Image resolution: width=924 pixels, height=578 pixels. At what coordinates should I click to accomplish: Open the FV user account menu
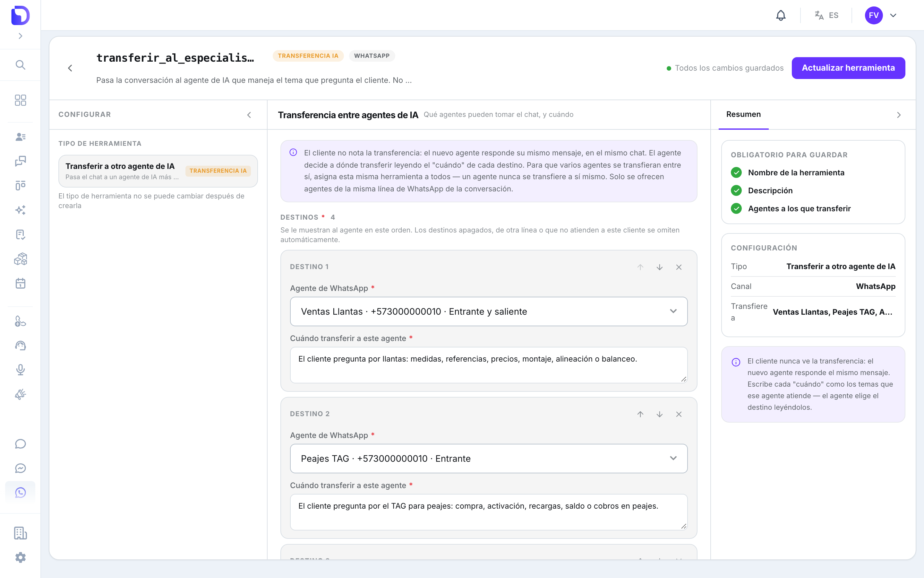pyautogui.click(x=881, y=15)
